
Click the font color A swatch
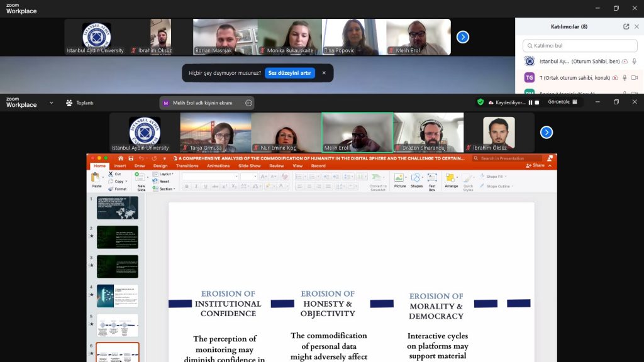(281, 186)
